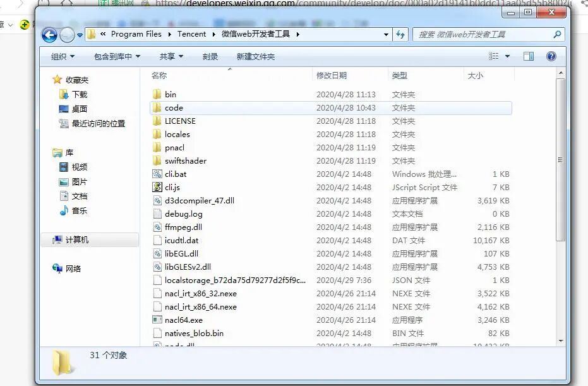The height and width of the screenshot is (386, 588).
Task: Click the file list scrollbar down arrow
Action: coord(561,341)
